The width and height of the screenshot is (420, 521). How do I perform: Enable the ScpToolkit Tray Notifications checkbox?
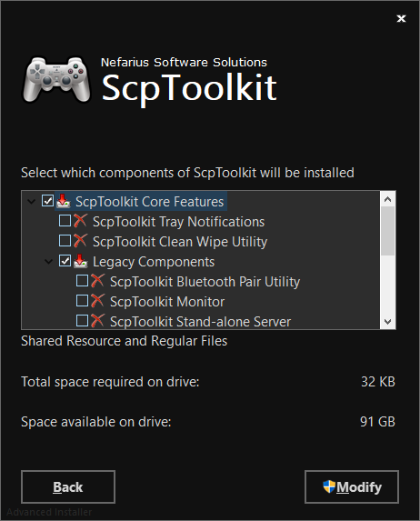click(65, 221)
